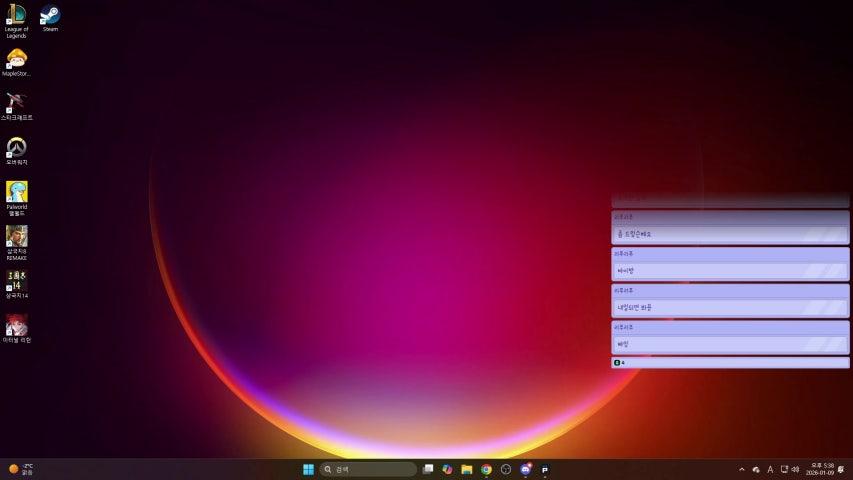Viewport: 853px width, 480px height.
Task: Open the Windows Start menu
Action: click(308, 469)
